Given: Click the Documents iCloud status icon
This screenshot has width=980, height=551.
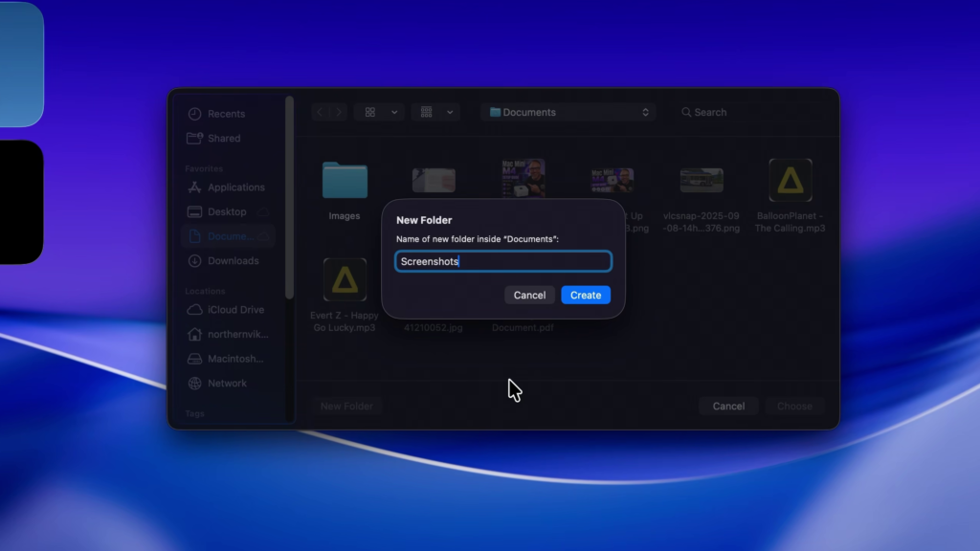Looking at the screenshot, I should (264, 236).
